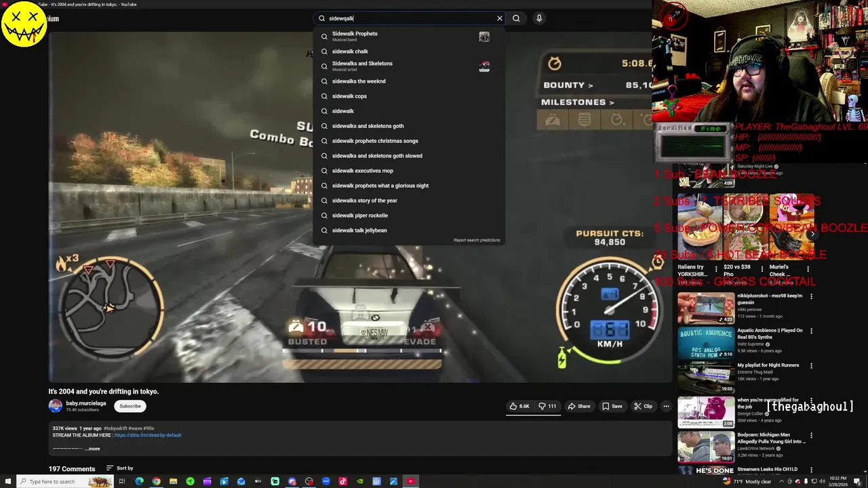Open the baby.murcielaga channel name link
868x488 pixels.
coord(85,403)
